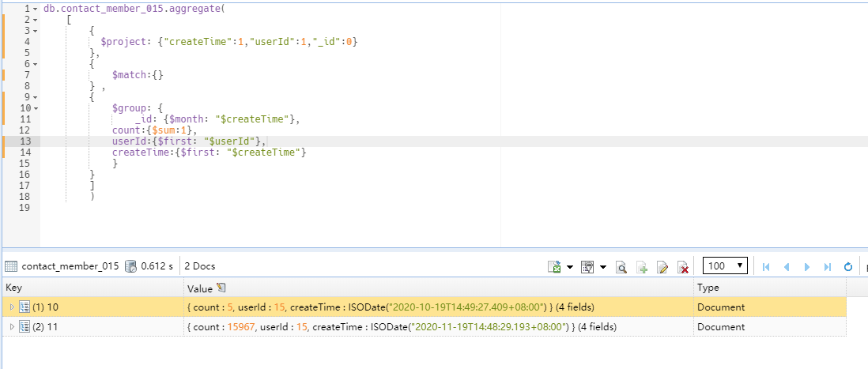Place cursor on createTime:{$first: "$createTime"} line
This screenshot has height=369, width=868.
click(209, 152)
